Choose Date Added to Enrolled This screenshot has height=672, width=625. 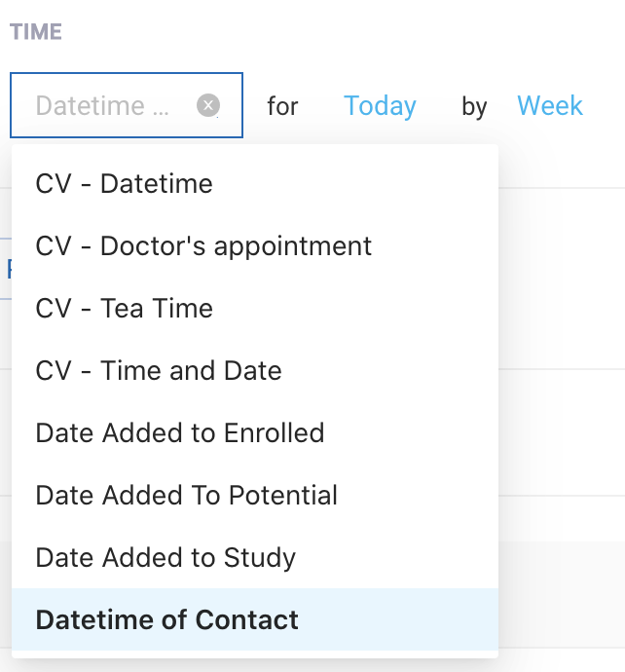click(x=179, y=432)
